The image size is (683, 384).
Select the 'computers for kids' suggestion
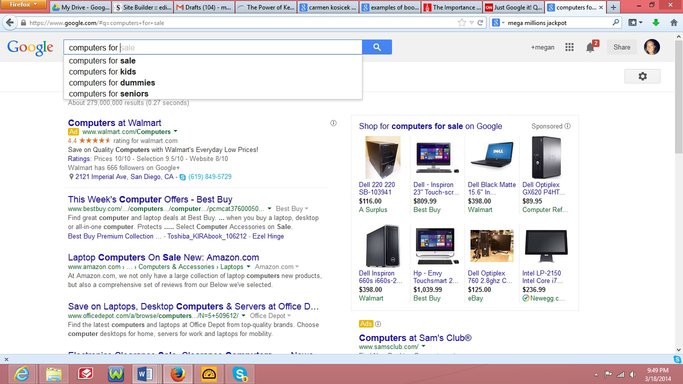102,72
